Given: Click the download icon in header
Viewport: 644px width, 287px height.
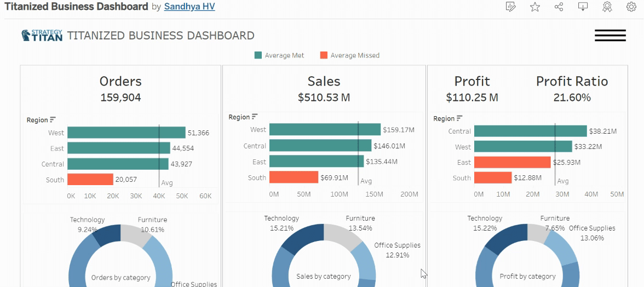Looking at the screenshot, I should 583,7.
